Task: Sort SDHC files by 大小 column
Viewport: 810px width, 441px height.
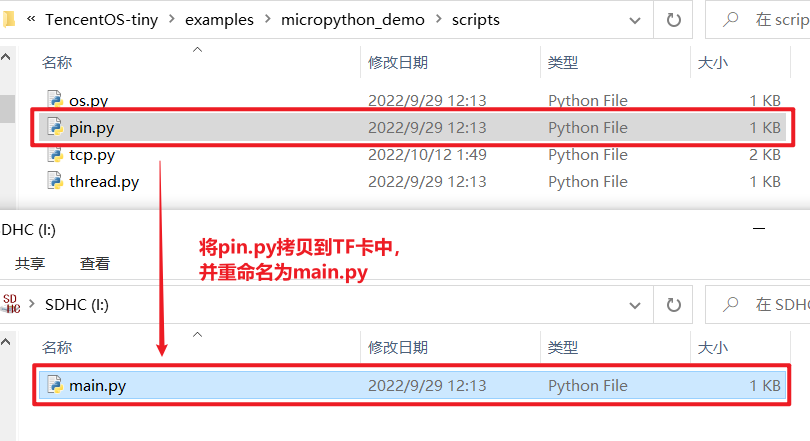Action: (713, 348)
